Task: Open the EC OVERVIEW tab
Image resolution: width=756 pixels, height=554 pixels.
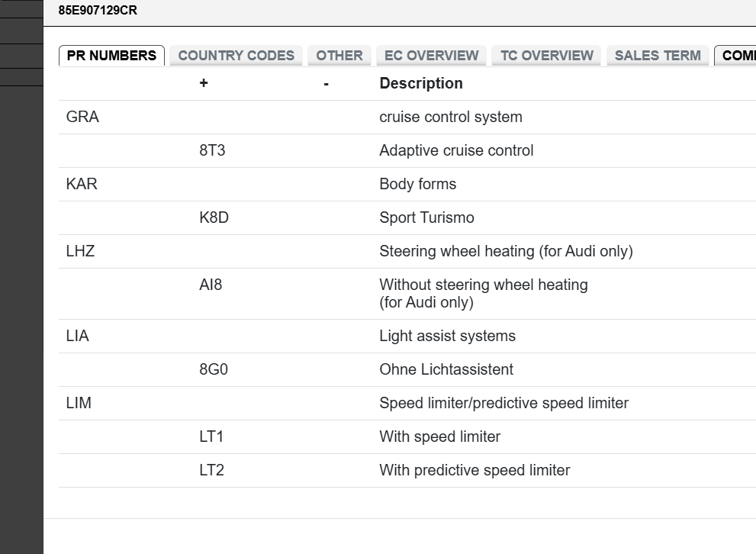Action: [432, 56]
